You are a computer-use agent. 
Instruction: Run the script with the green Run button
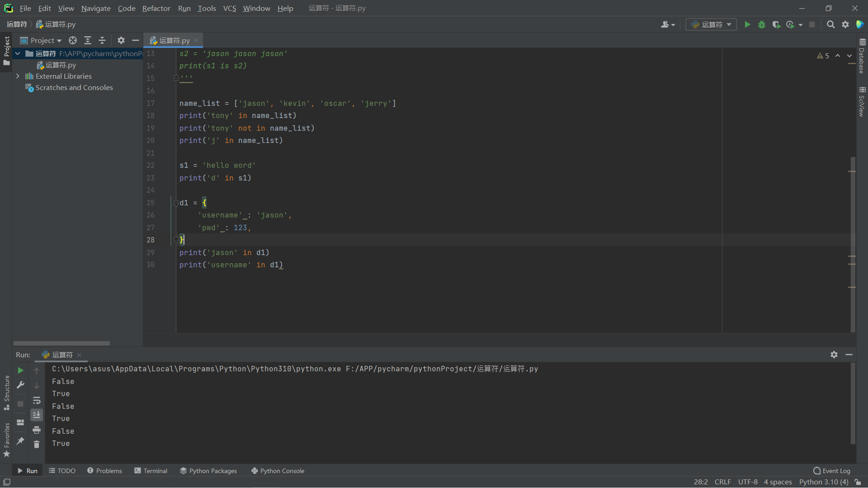(747, 24)
